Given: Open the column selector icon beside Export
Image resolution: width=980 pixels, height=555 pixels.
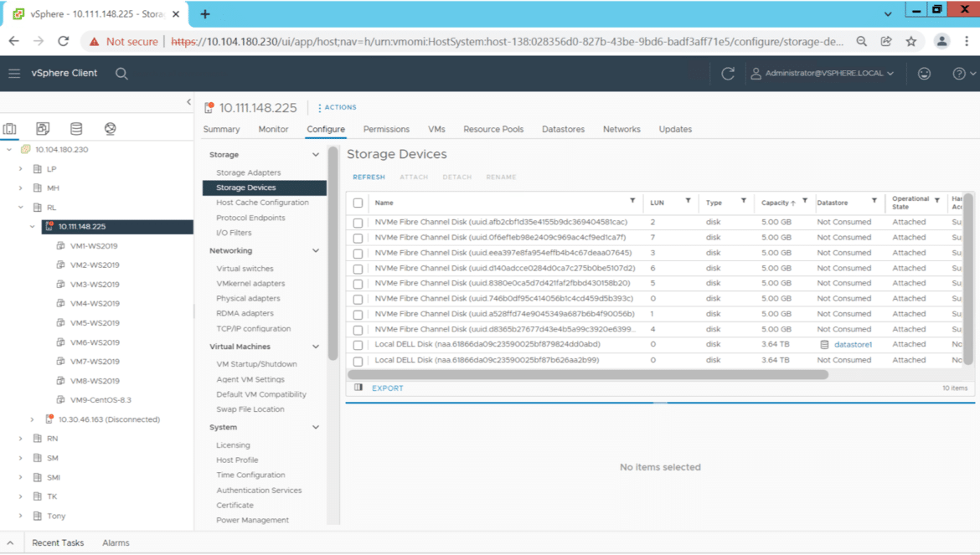Looking at the screenshot, I should pyautogui.click(x=358, y=388).
